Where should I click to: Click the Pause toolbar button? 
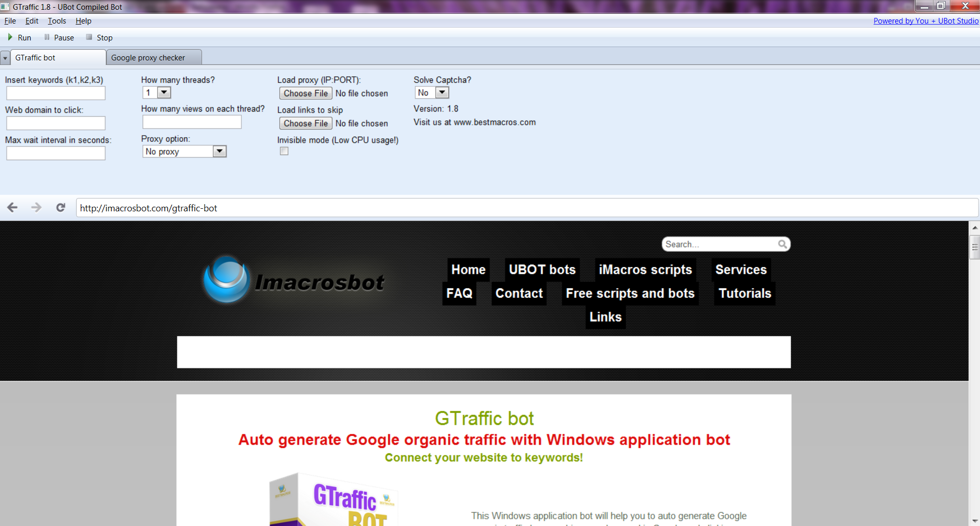coord(59,37)
